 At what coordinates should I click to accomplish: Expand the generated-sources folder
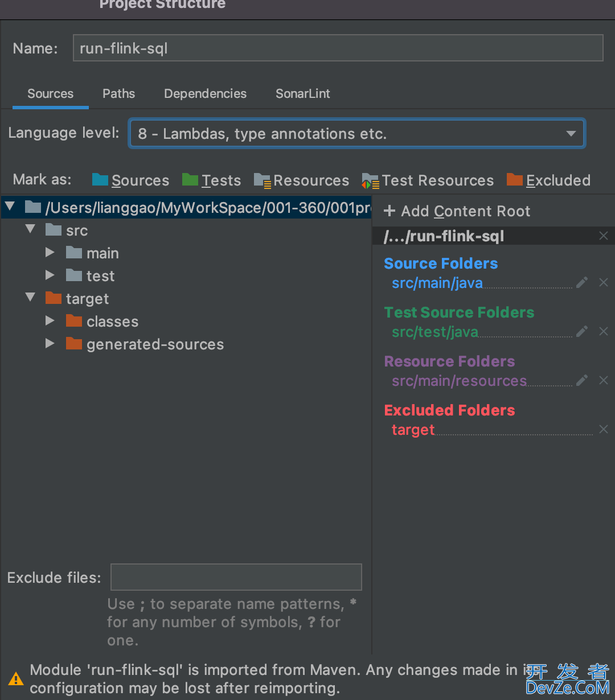pyautogui.click(x=50, y=344)
